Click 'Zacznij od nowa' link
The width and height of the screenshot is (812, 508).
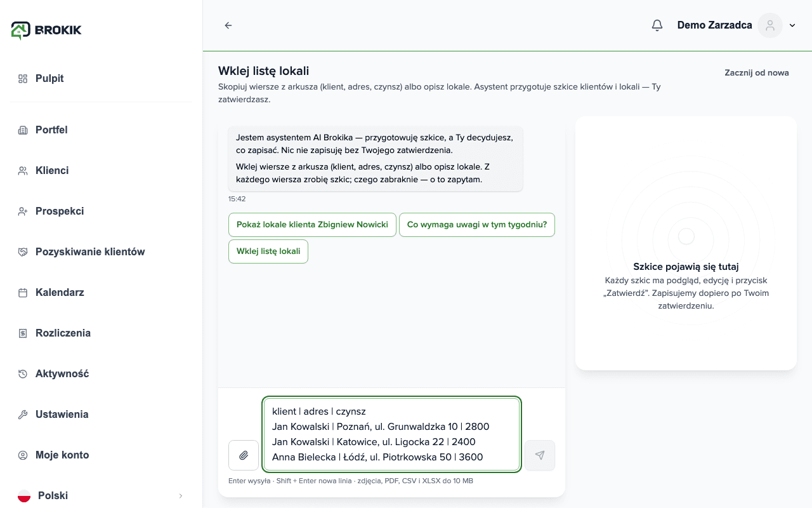(x=757, y=73)
